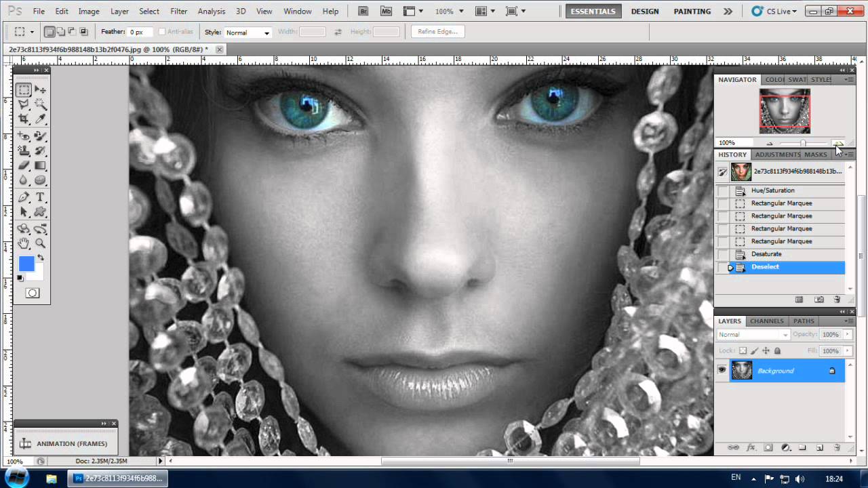The image size is (868, 488).
Task: Open the Layers panel options menu
Action: click(849, 321)
